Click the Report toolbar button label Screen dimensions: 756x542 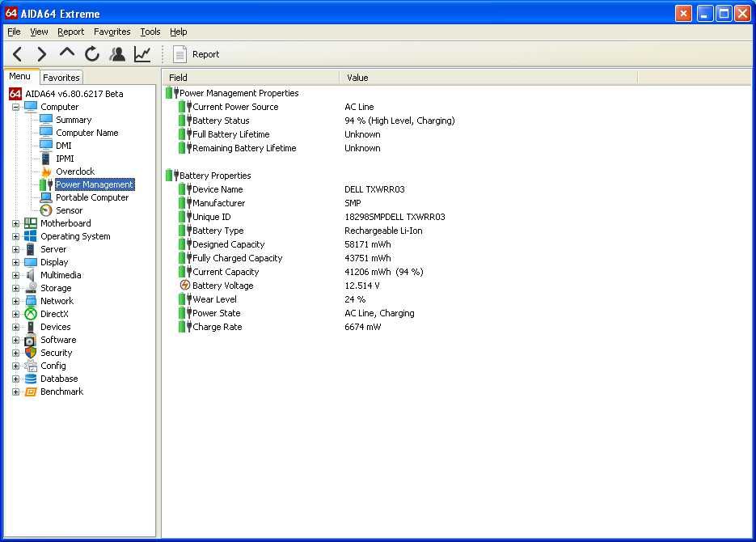(205, 54)
